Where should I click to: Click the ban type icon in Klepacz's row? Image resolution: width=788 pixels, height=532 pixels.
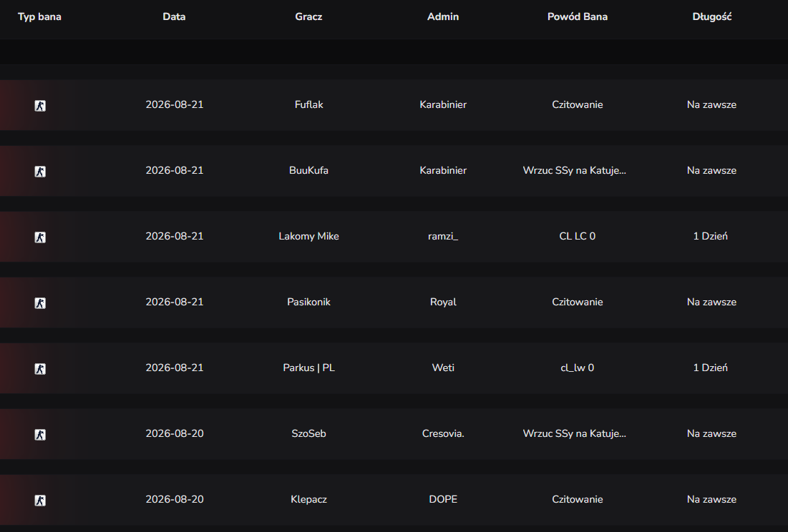[x=40, y=500]
